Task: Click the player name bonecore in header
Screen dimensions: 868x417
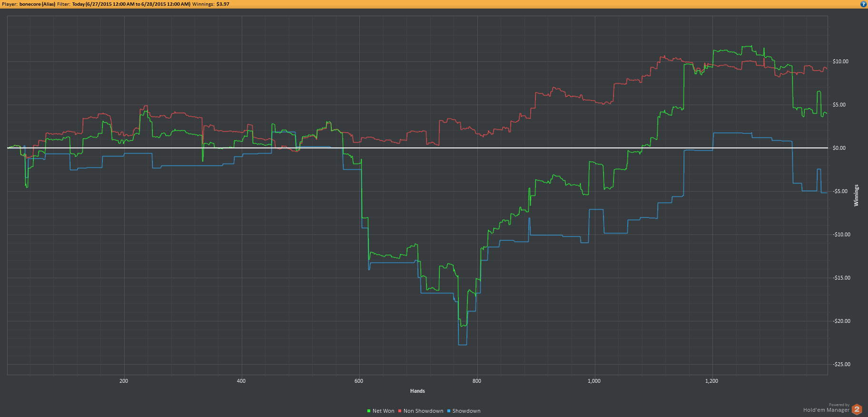Action: point(30,4)
